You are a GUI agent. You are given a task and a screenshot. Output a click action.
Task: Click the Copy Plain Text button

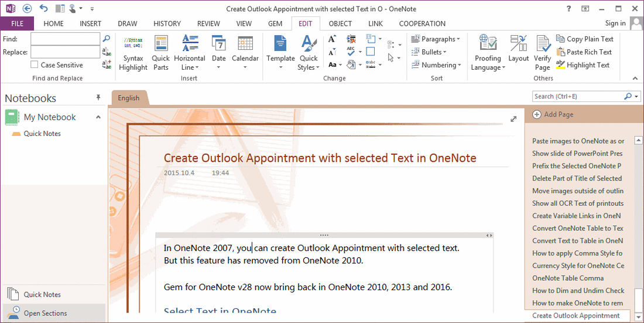[584, 39]
